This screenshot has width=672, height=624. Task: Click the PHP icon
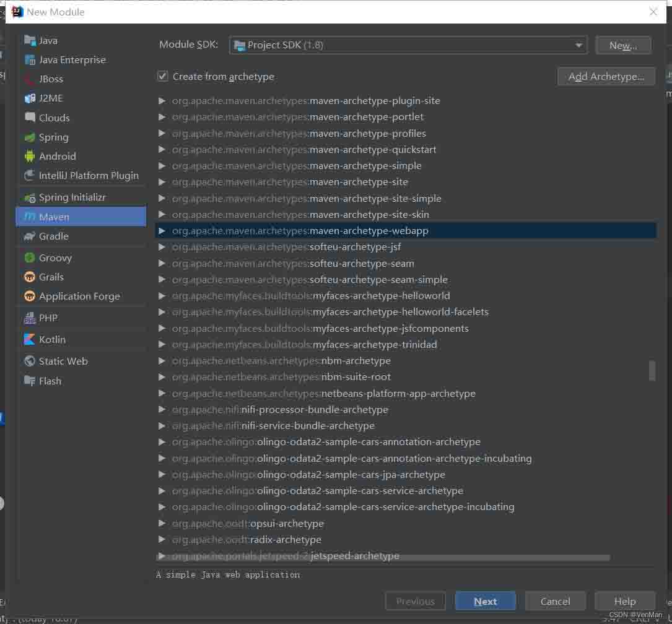[x=30, y=318]
